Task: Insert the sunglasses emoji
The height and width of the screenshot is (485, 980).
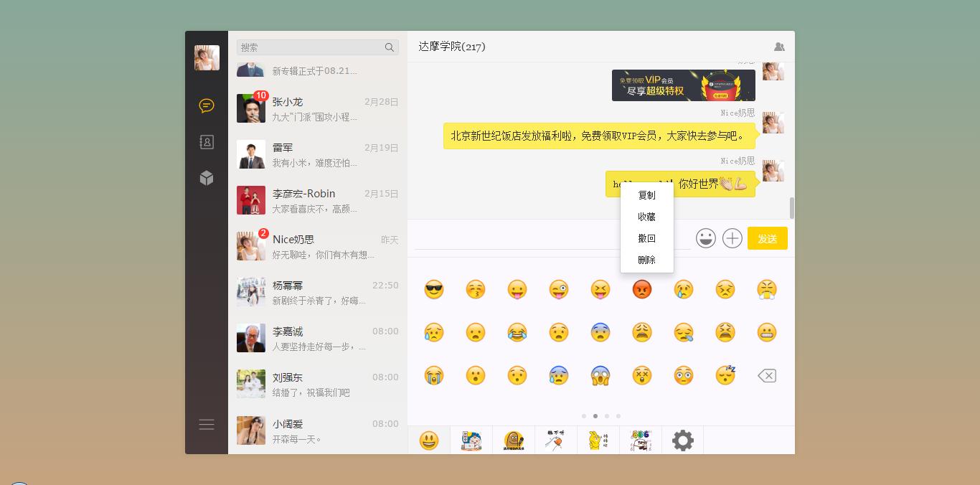Action: (x=434, y=289)
